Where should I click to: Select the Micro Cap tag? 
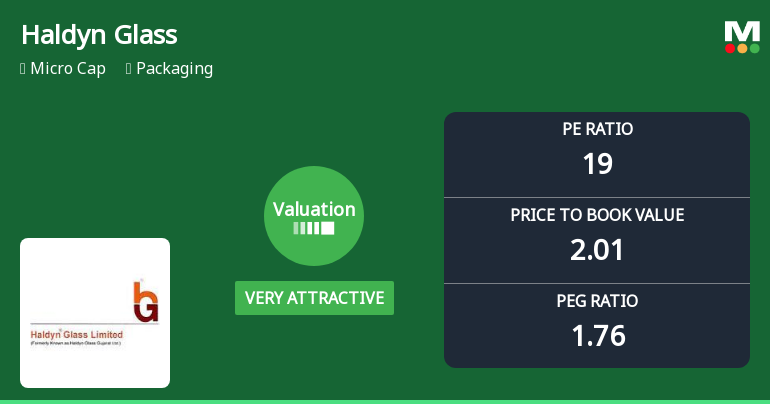pos(68,69)
